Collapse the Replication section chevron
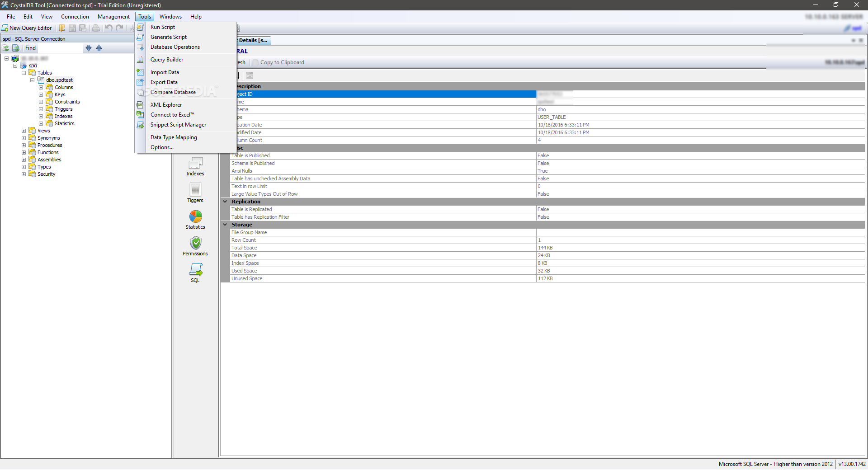868x470 pixels. click(225, 202)
